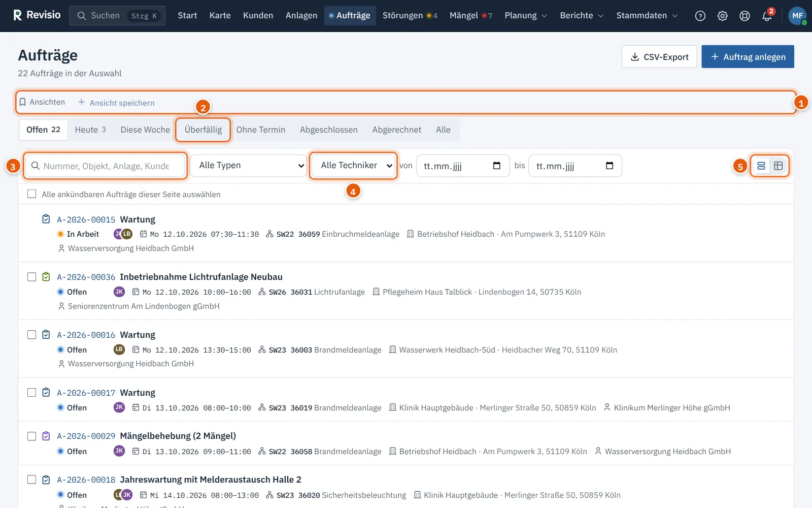
Task: Switch to list view layout icon
Action: coord(761,166)
